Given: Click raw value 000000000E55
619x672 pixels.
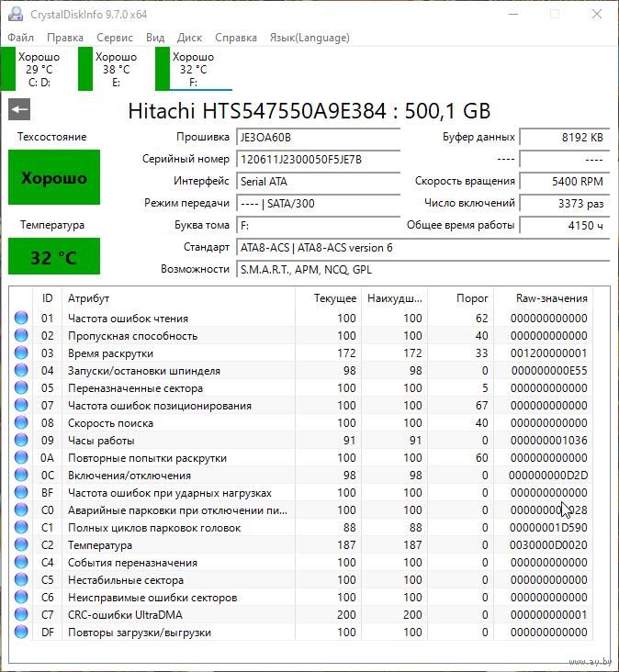Looking at the screenshot, I should tap(548, 371).
